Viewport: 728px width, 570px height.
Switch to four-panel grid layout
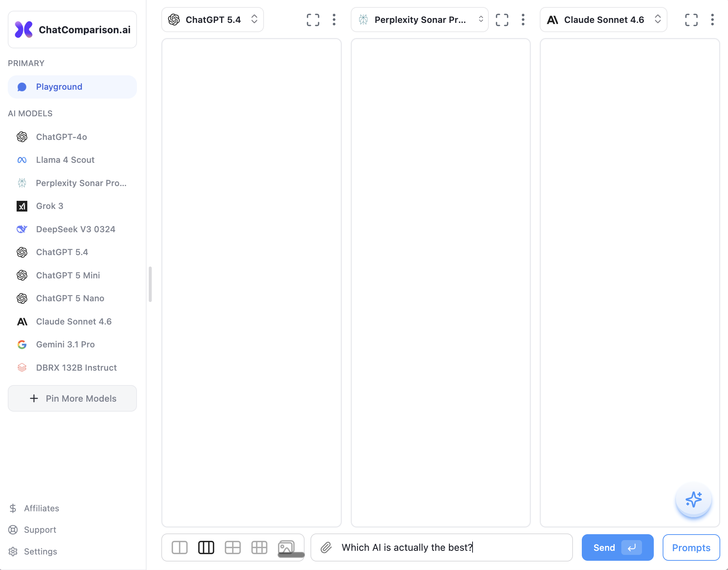tap(233, 547)
